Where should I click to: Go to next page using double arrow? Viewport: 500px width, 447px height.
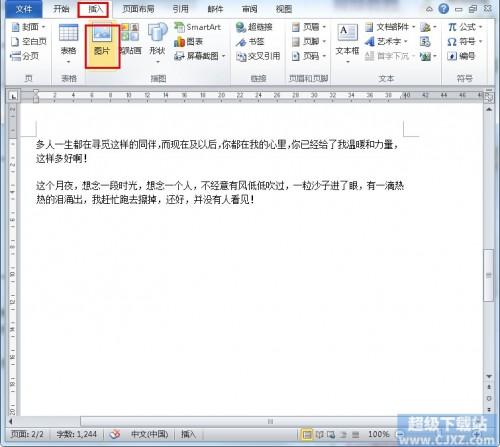[x=489, y=409]
